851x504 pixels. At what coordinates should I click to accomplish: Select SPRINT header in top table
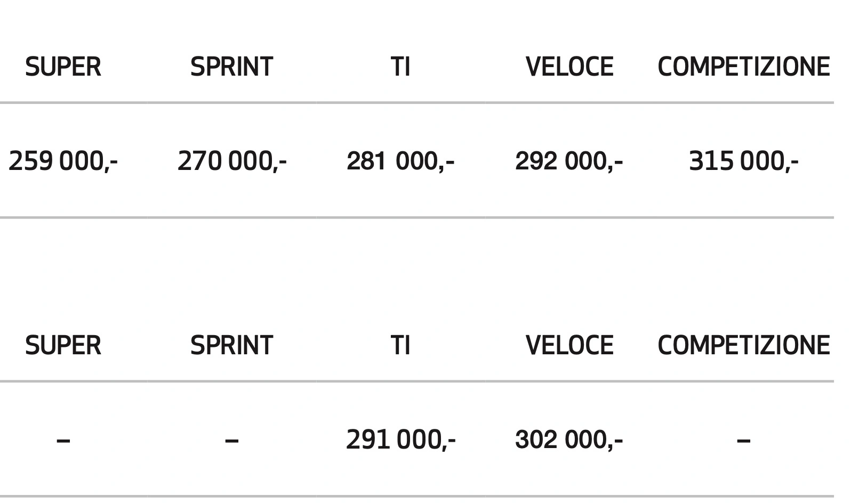tap(231, 67)
